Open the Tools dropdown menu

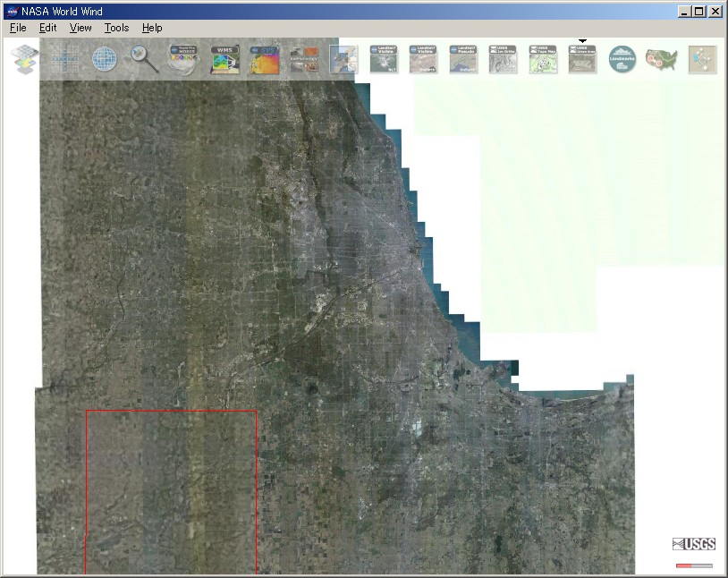click(x=116, y=28)
